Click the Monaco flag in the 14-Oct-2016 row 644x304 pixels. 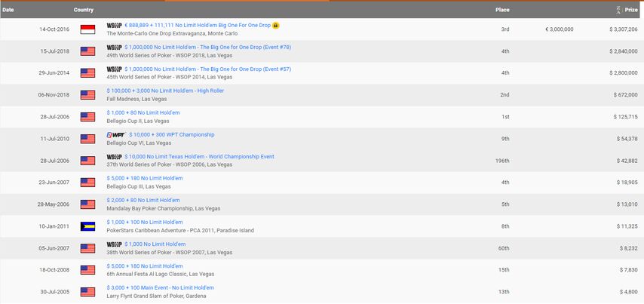click(x=88, y=29)
